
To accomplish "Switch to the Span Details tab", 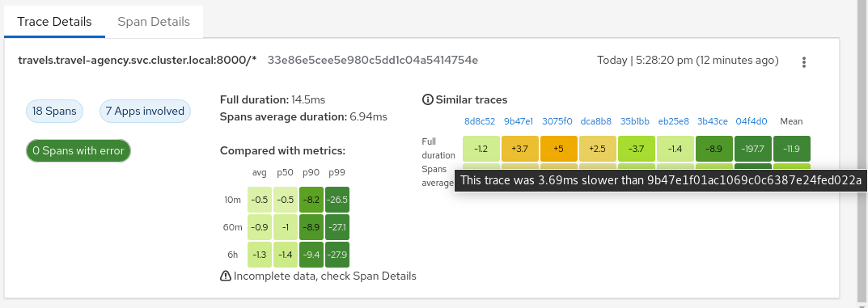I will 154,22.
